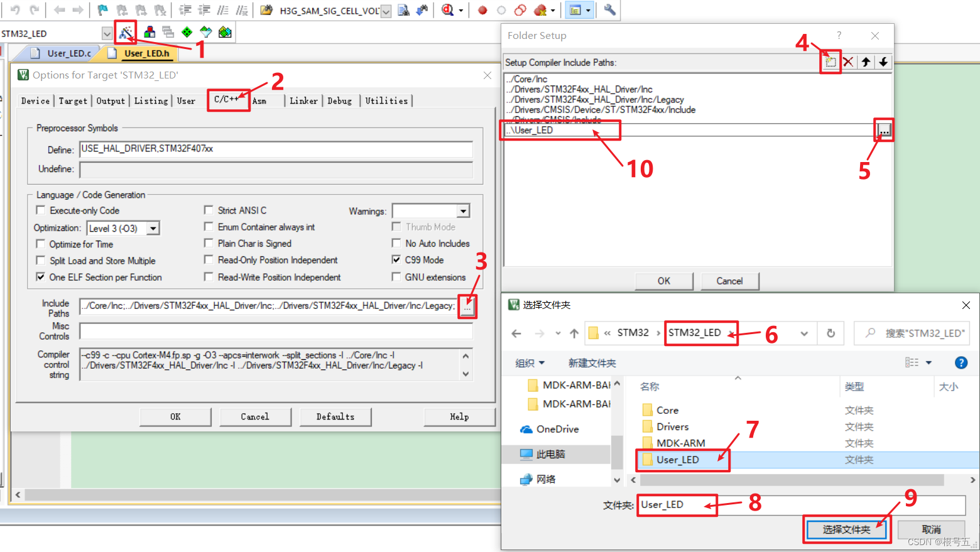Click the Enable/Disable breakpoint hollow circle icon
Screen dimensions: 980x552
pos(501,10)
